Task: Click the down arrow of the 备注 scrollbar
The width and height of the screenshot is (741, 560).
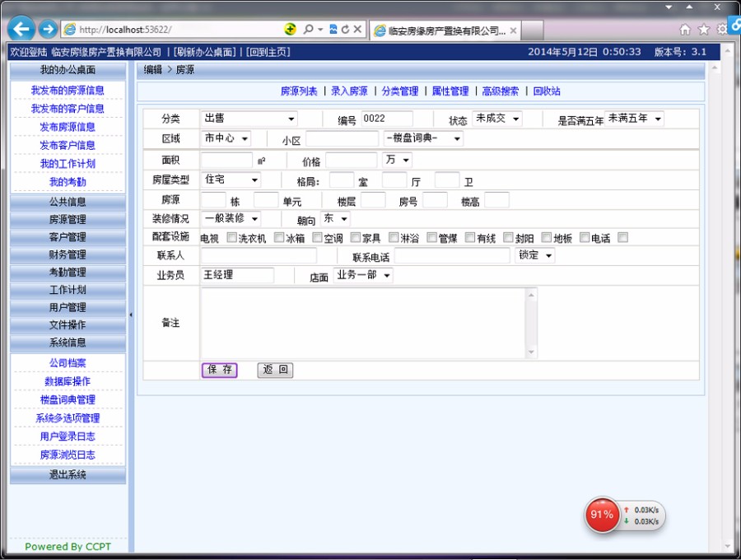Action: pyautogui.click(x=531, y=352)
